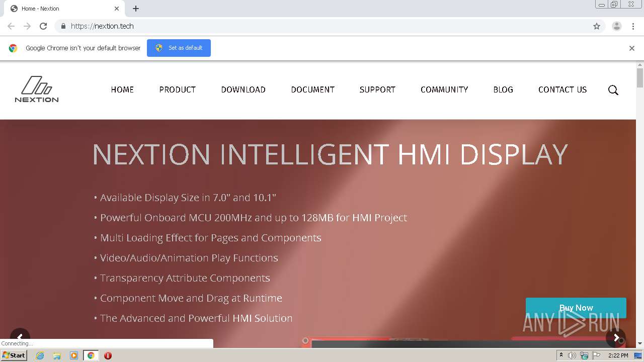
Task: Reload the page
Action: (43, 26)
